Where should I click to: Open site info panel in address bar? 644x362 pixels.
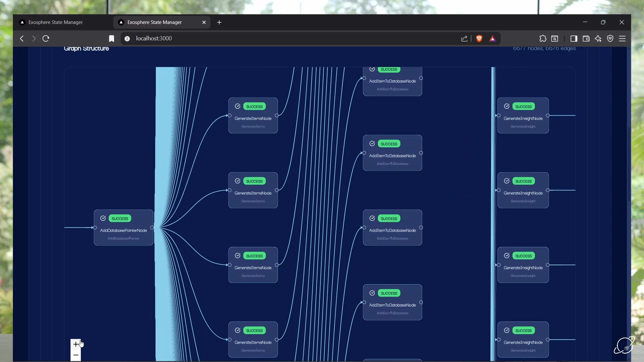click(x=127, y=39)
